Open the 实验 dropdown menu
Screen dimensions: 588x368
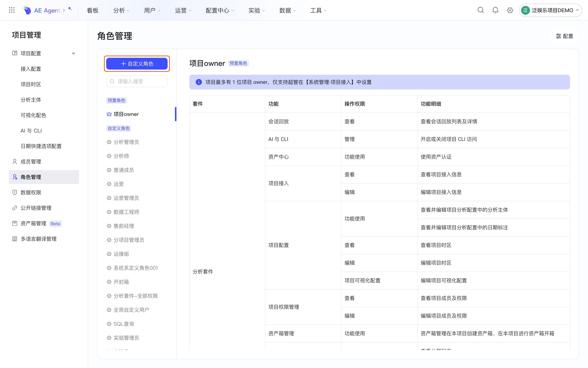pyautogui.click(x=257, y=10)
